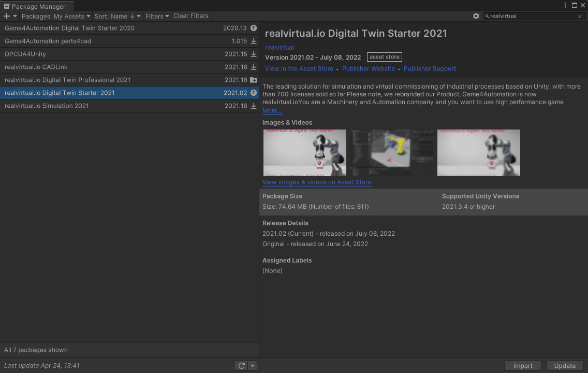Click download icon for realvirtual.io Simulation 2021

coord(254,106)
